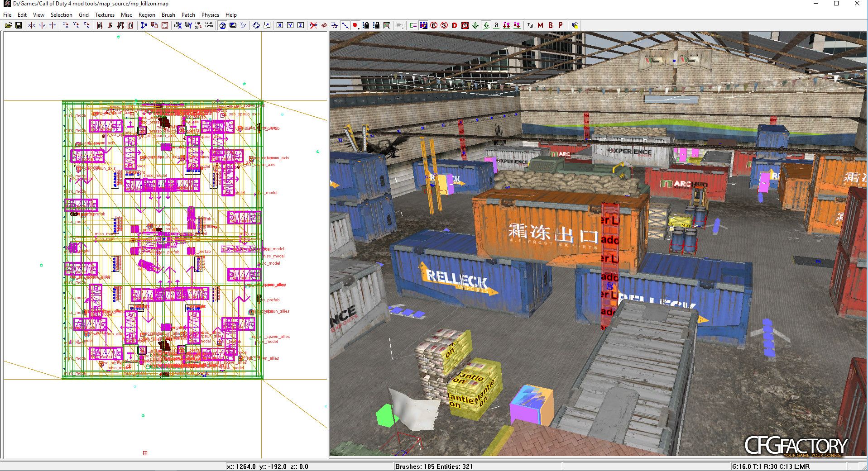Open the Selection menu
The image size is (868, 471).
click(x=62, y=14)
